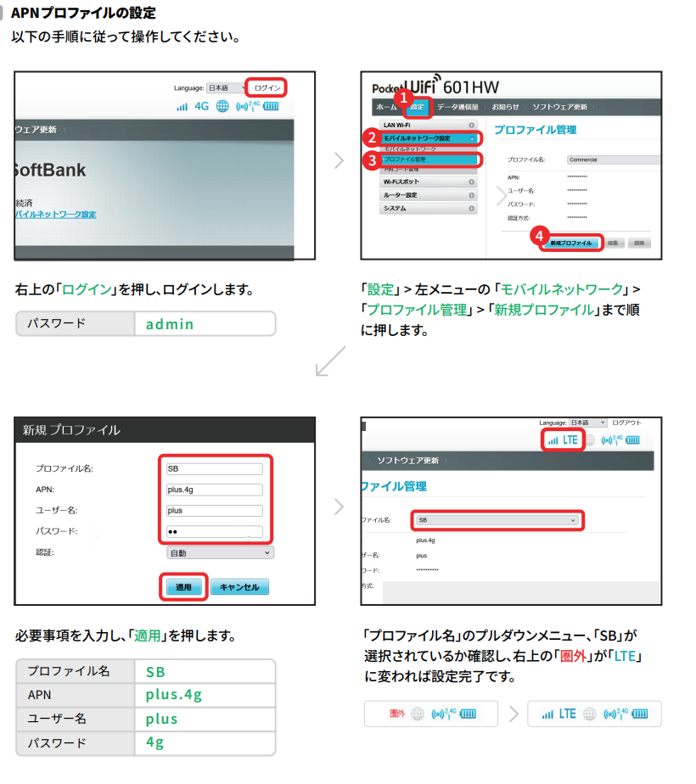Click the ログアウト link
696x784 pixels.
626,423
